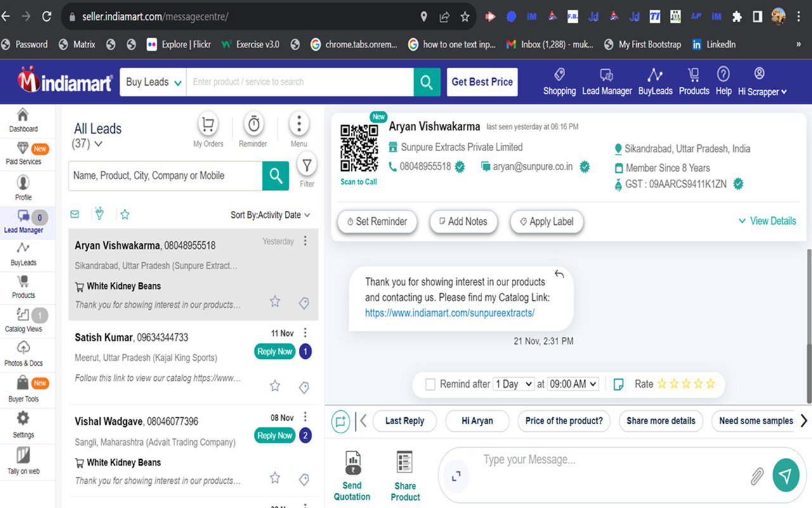Open three-dot options for Satish Kumar lead
The height and width of the screenshot is (508, 812).
coord(305,333)
